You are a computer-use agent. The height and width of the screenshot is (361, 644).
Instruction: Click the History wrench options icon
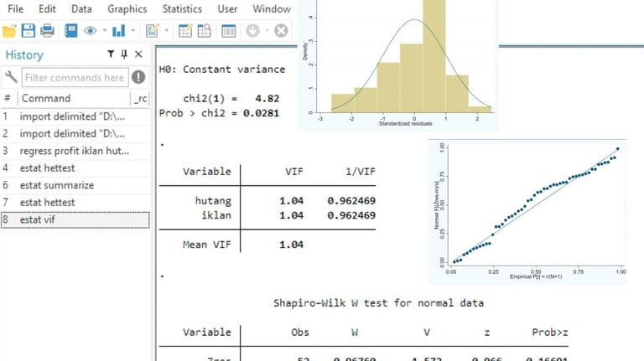click(x=11, y=77)
